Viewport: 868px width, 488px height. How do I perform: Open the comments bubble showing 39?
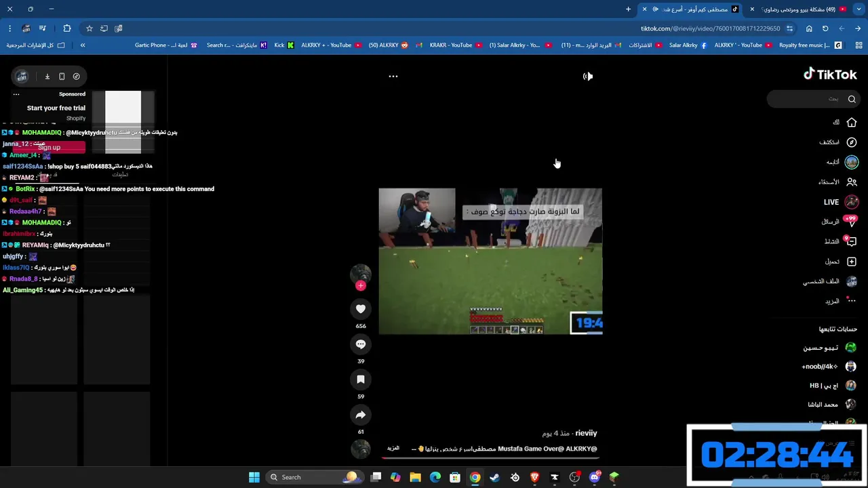click(361, 344)
